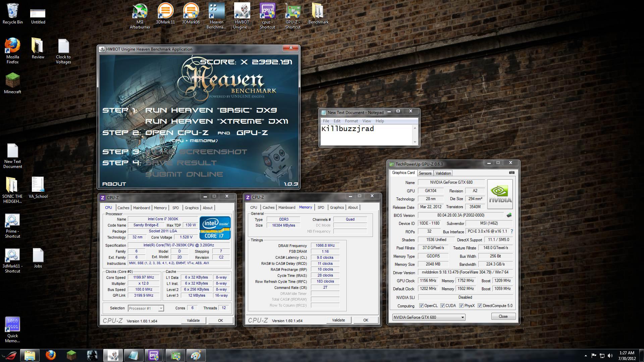Image resolution: width=644 pixels, height=362 pixels.
Task: Open Notepad View menu
Action: 367,121
